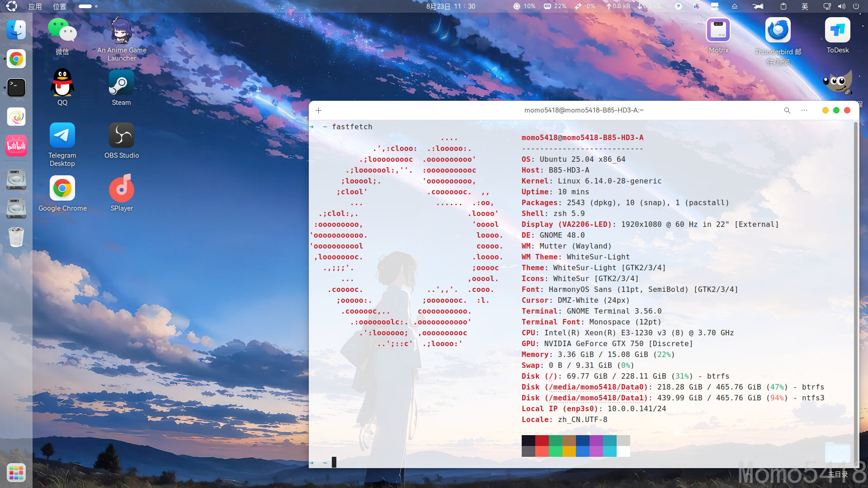Open ToDesk remote desktop icon
Viewport: 868px width, 488px height.
[837, 31]
